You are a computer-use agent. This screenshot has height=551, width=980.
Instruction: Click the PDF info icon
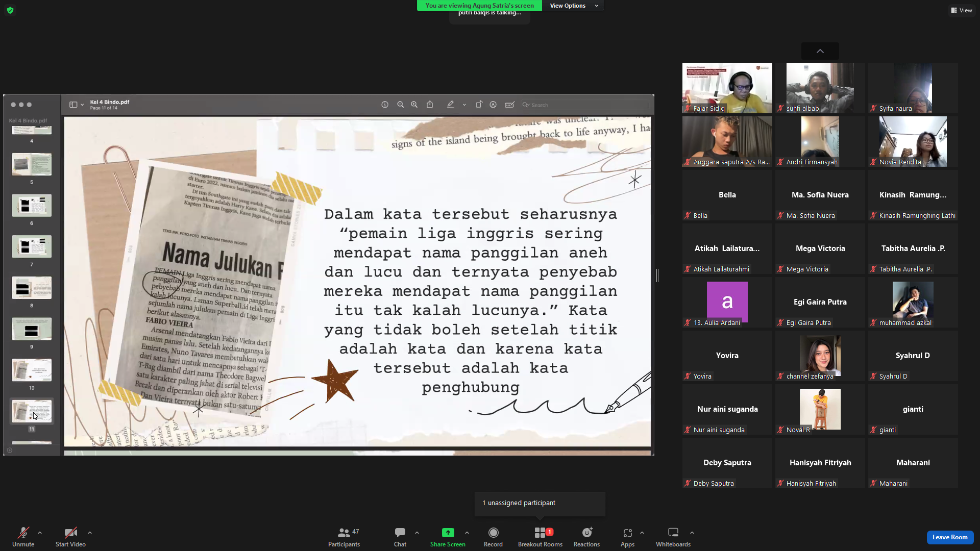pyautogui.click(x=385, y=105)
